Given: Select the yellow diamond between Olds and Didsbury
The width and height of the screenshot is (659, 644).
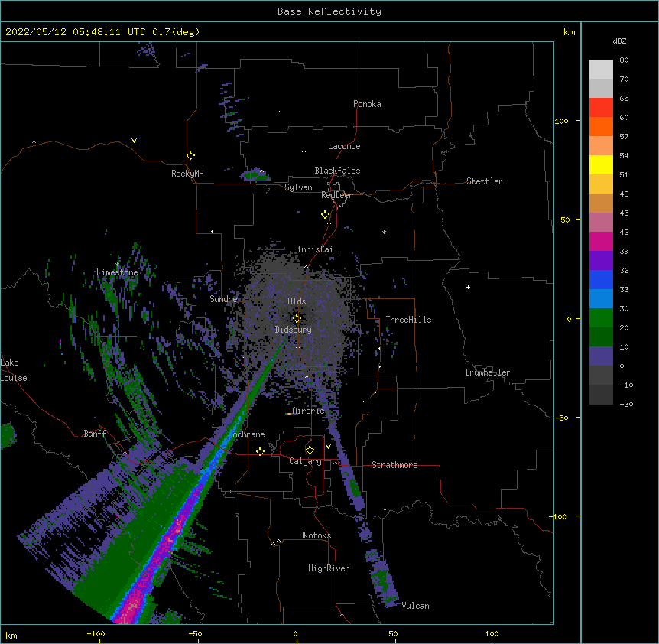Looking at the screenshot, I should pos(297,318).
